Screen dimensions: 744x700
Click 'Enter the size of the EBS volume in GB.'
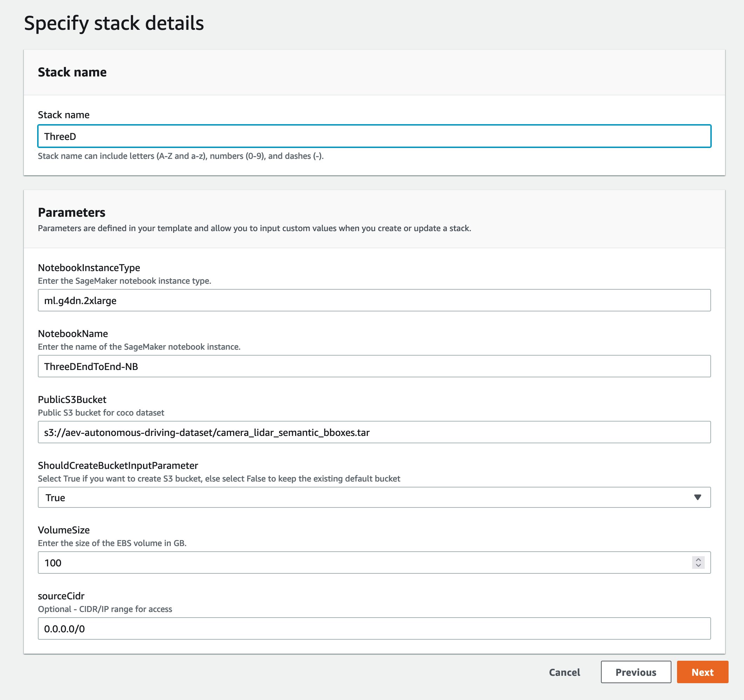point(112,543)
